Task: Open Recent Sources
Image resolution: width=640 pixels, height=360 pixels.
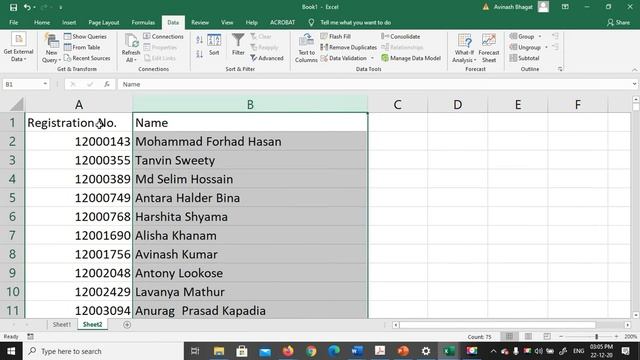Action: pyautogui.click(x=87, y=58)
